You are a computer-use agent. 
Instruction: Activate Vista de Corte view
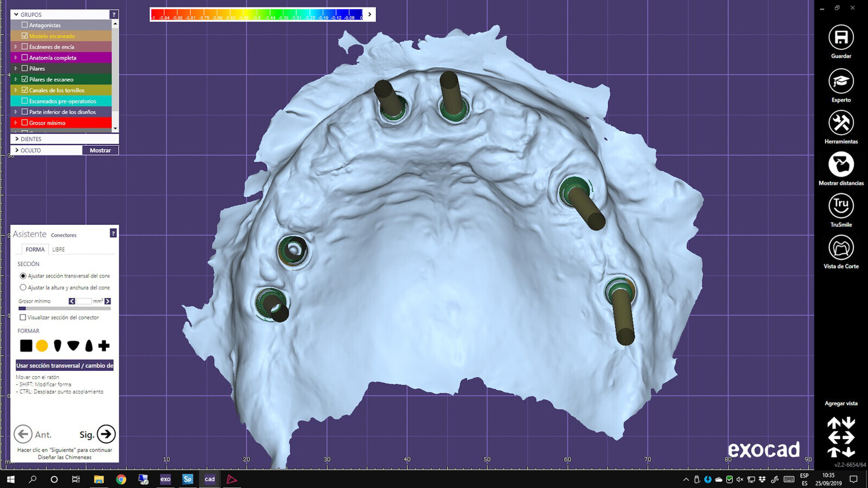(x=841, y=248)
